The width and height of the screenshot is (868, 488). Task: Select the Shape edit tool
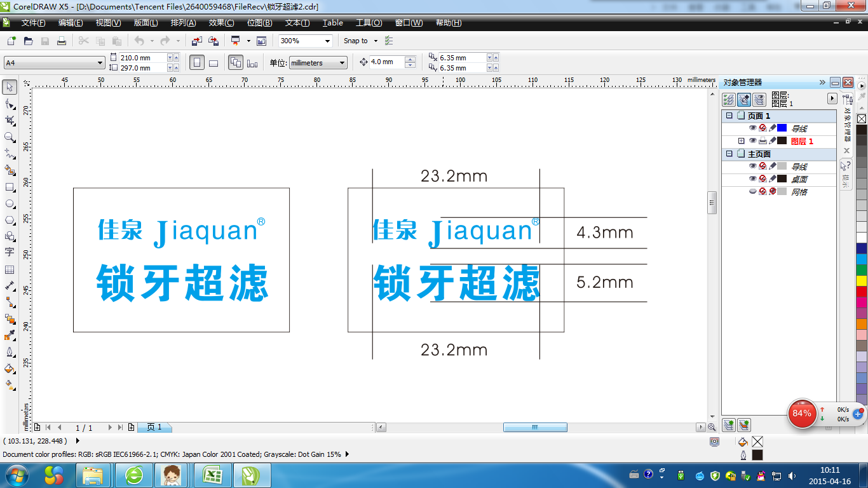[x=10, y=104]
